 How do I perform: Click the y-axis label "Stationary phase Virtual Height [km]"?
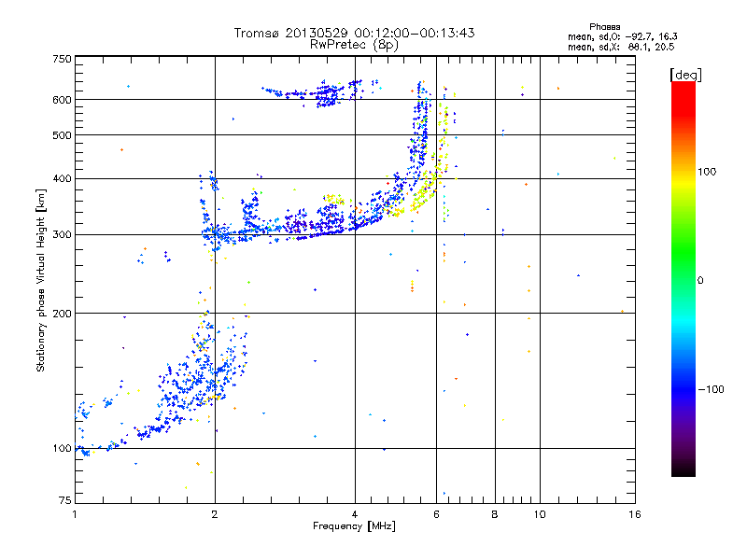pos(41,280)
